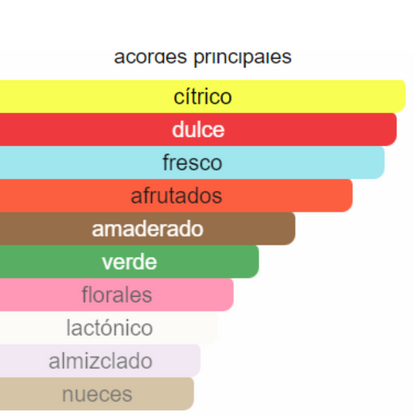The width and height of the screenshot is (416, 416).
Task: Select the red dulce accord bar
Action: tap(198, 129)
